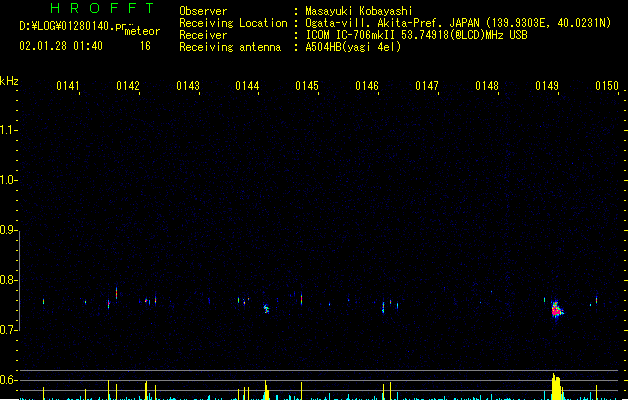
Task: Click the meteor count value 16
Action: [145, 46]
